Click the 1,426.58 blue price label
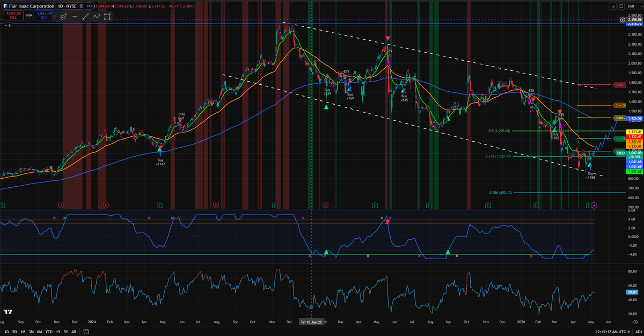The height and width of the screenshot is (336, 644). click(x=634, y=119)
